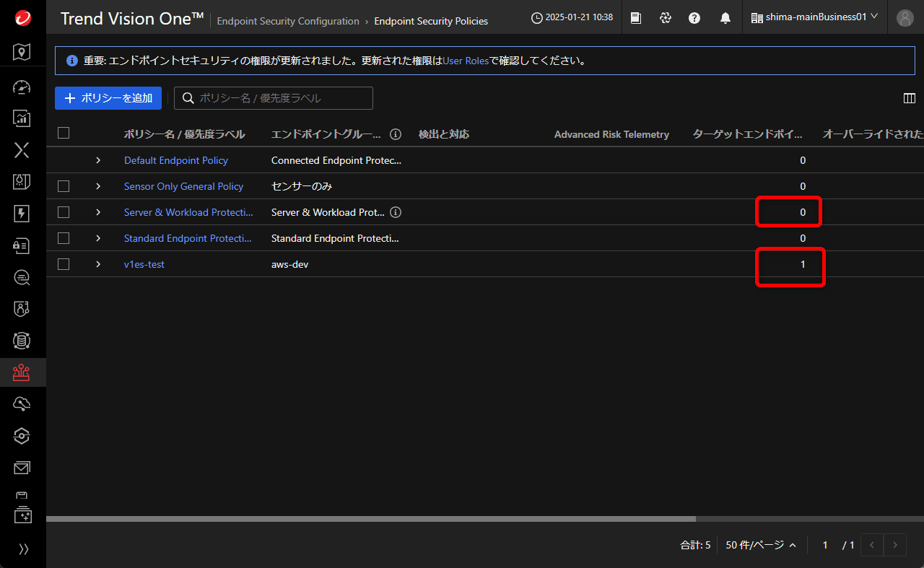Open the gauge dashboard sidebar icon
Viewport: 924px width, 568px height.
[22, 87]
